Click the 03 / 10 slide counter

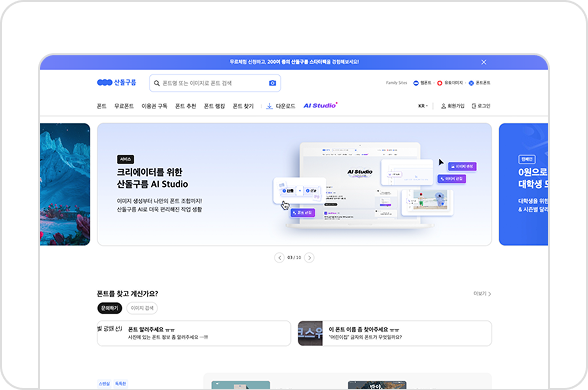pos(294,258)
